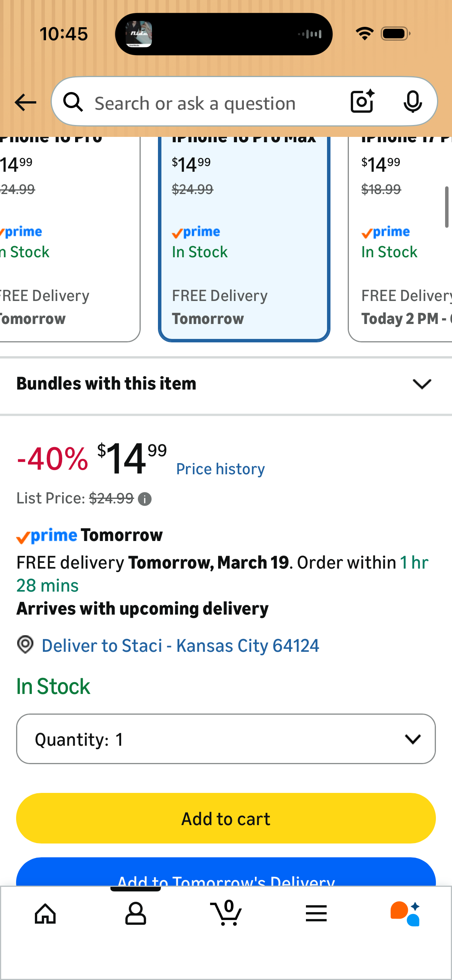The width and height of the screenshot is (452, 980).
Task: Select the iPhone 17 Pro option card
Action: point(400,238)
